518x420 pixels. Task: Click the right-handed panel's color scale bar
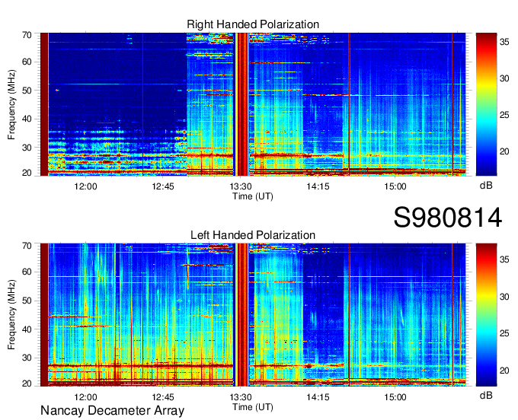(x=486, y=104)
